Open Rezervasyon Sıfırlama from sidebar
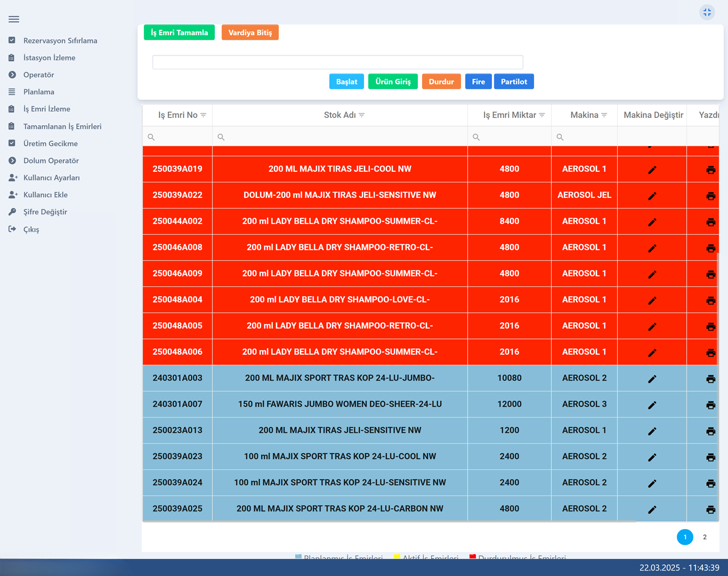728x576 pixels. [x=60, y=41]
